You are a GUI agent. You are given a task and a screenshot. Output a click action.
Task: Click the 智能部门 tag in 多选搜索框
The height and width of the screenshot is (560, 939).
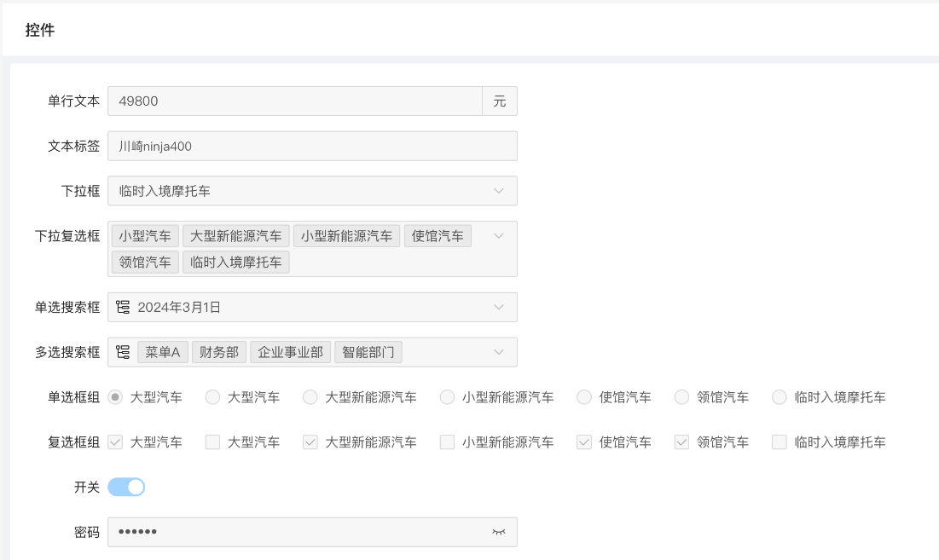pos(368,352)
